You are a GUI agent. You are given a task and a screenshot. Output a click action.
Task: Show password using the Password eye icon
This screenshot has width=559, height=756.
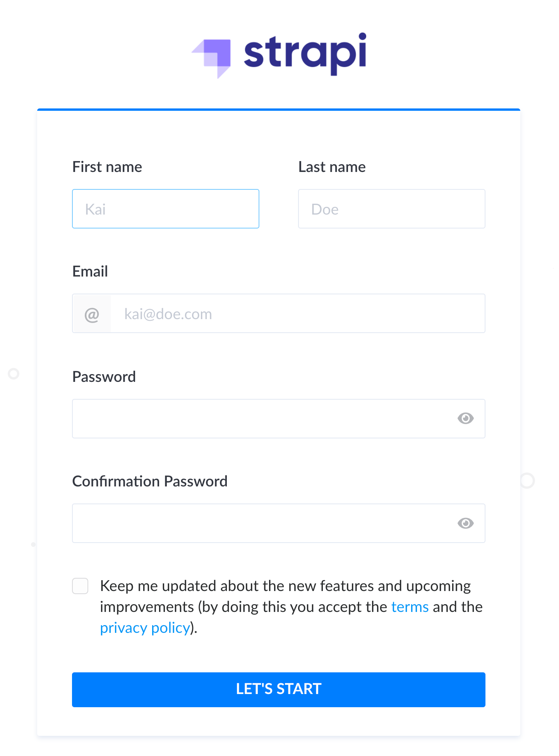coord(465,418)
